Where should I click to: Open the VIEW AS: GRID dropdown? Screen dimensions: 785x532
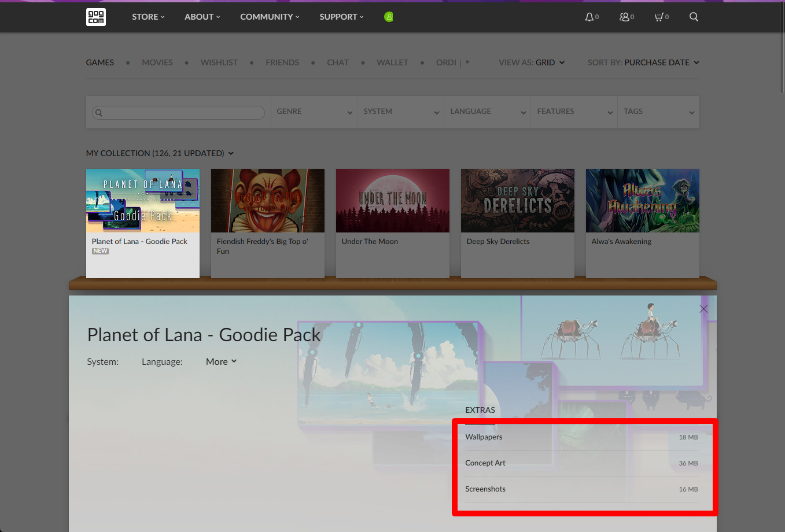pyautogui.click(x=532, y=62)
